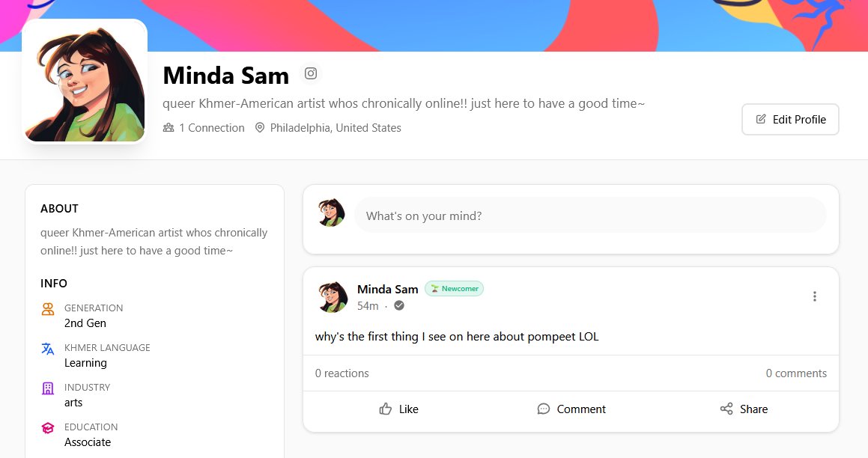This screenshot has width=868, height=458.
Task: Click the 0 reactions count
Action: tap(342, 373)
